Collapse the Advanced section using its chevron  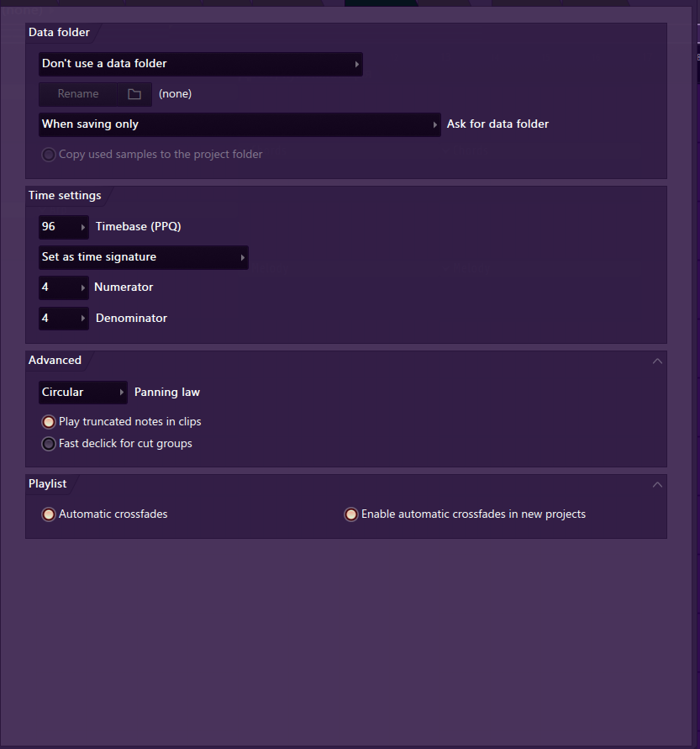[x=657, y=361]
